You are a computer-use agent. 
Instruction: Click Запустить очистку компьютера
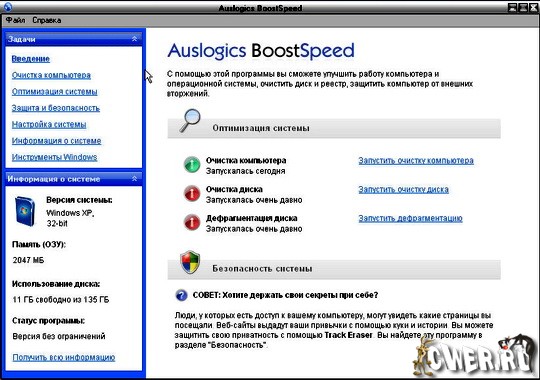point(416,161)
